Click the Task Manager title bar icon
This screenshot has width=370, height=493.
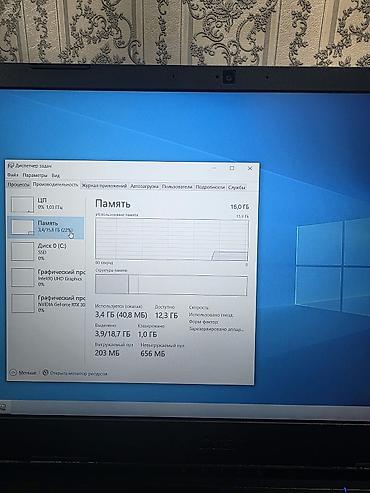coord(10,166)
